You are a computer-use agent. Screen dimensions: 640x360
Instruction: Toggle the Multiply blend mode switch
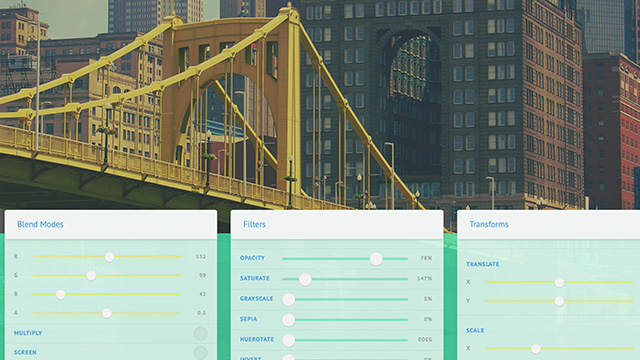point(200,333)
